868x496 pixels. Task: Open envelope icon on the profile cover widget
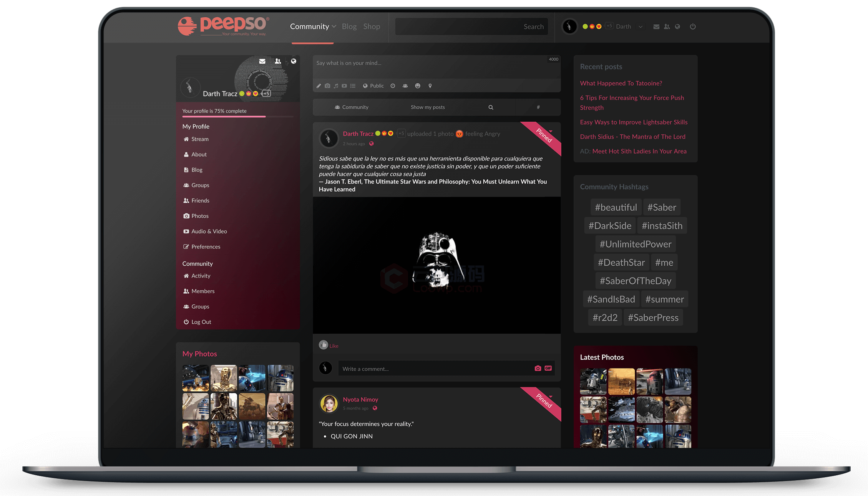coord(262,61)
